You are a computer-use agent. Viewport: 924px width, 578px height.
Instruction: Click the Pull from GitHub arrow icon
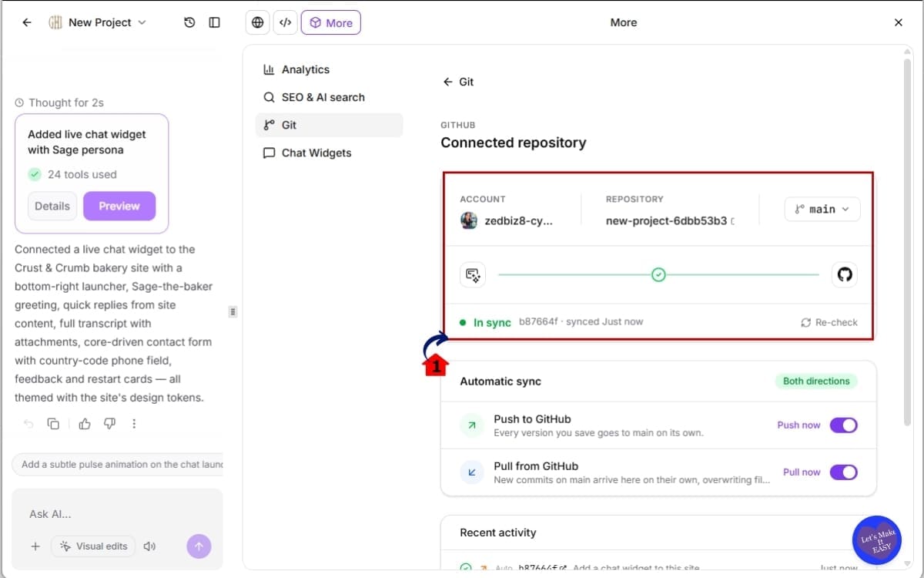pyautogui.click(x=472, y=472)
